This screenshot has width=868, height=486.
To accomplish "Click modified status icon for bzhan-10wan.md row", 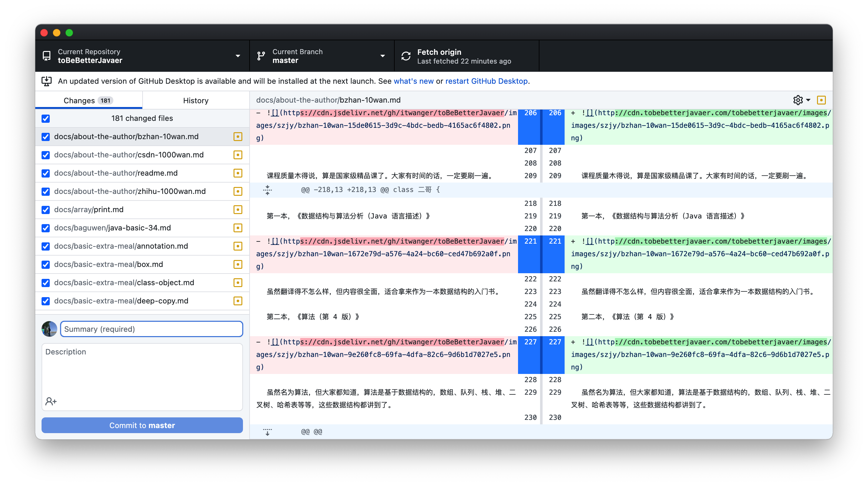I will click(x=238, y=137).
